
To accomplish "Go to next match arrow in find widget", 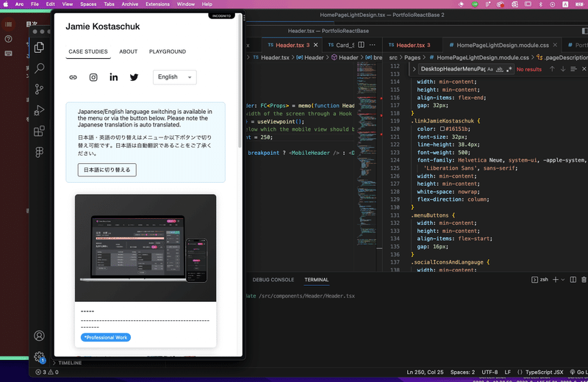I will (563, 69).
